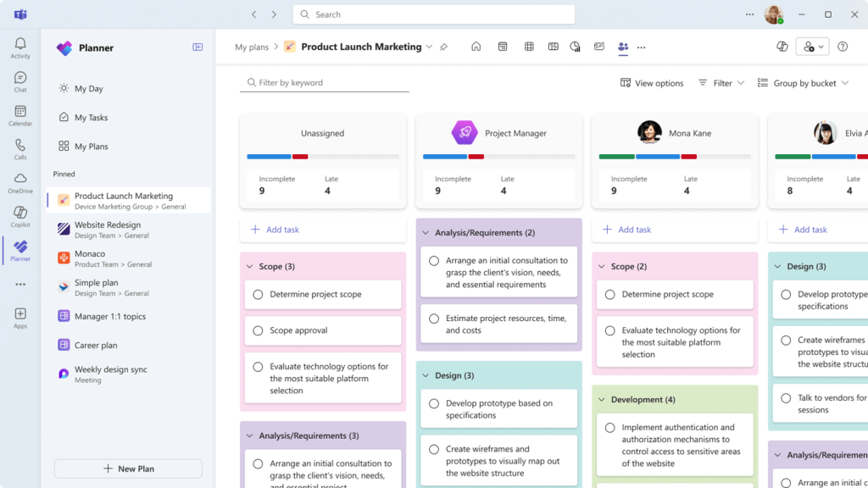This screenshot has height=488, width=868.
Task: Create a plan with New Plan button
Action: coord(127,469)
